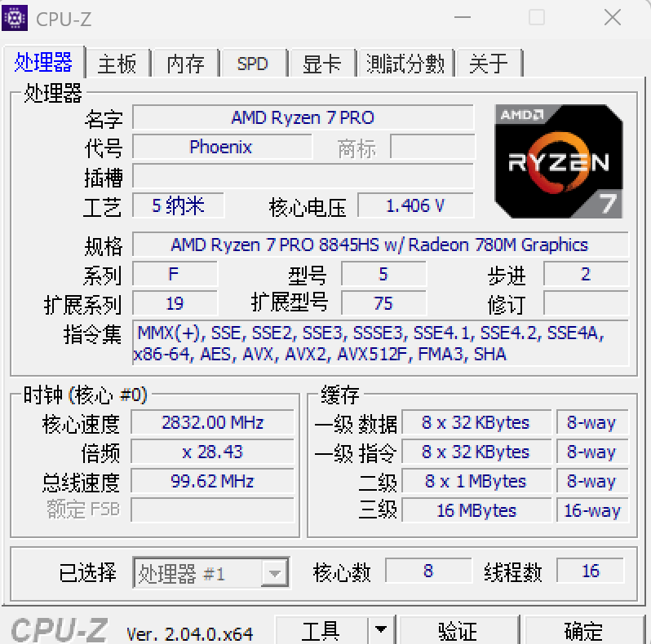This screenshot has width=651, height=644.
Task: Click the empty 额定 FSB field
Action: coord(213,510)
